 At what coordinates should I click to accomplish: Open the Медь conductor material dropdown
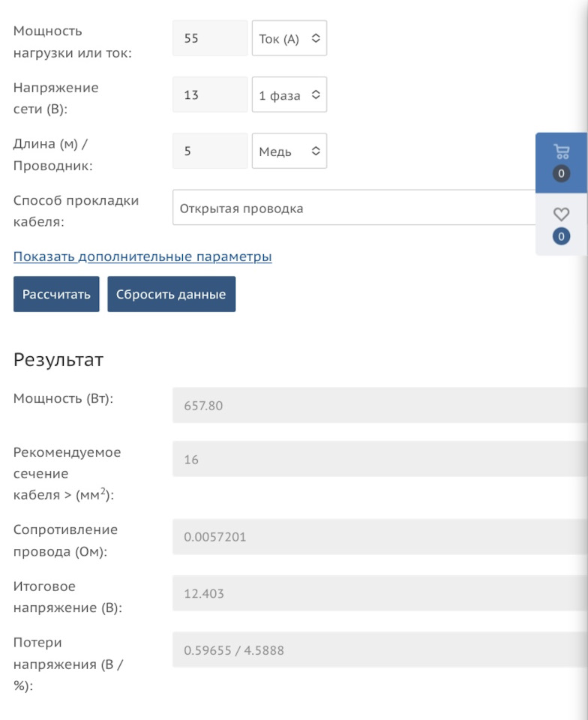pos(289,151)
